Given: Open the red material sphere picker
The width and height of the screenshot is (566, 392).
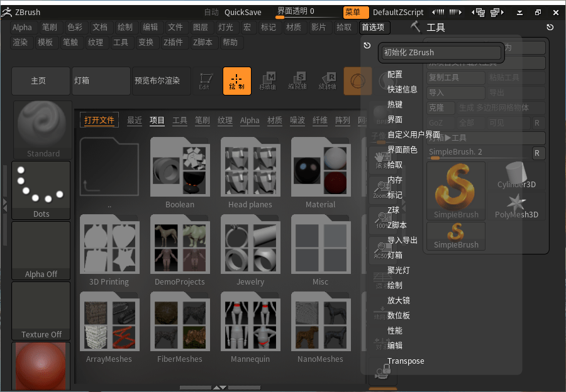Looking at the screenshot, I should pyautogui.click(x=41, y=366).
